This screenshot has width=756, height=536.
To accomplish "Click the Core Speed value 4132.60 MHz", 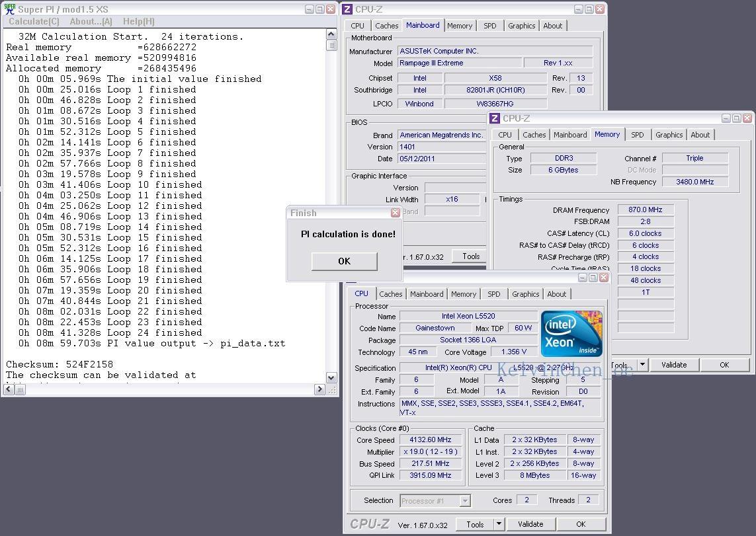I will coord(430,440).
